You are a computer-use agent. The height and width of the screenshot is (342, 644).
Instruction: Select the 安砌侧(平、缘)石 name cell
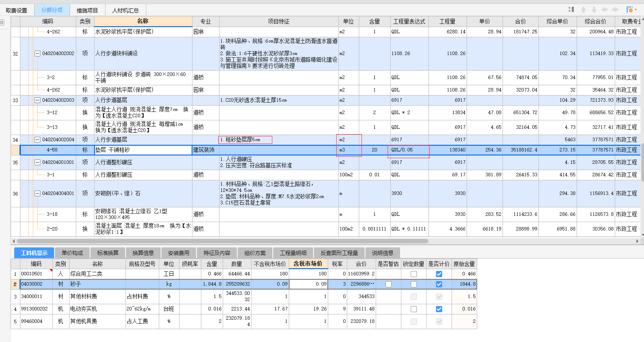click(143, 194)
